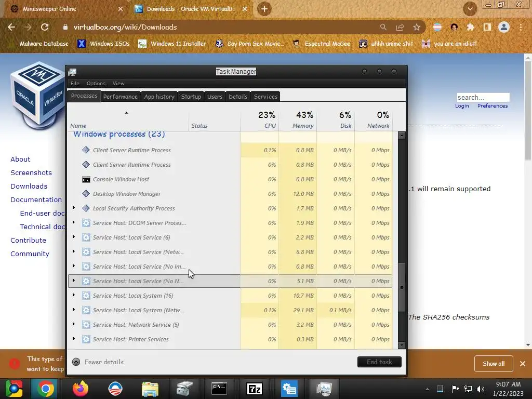Open the View menu in Task Manager

pyautogui.click(x=118, y=84)
